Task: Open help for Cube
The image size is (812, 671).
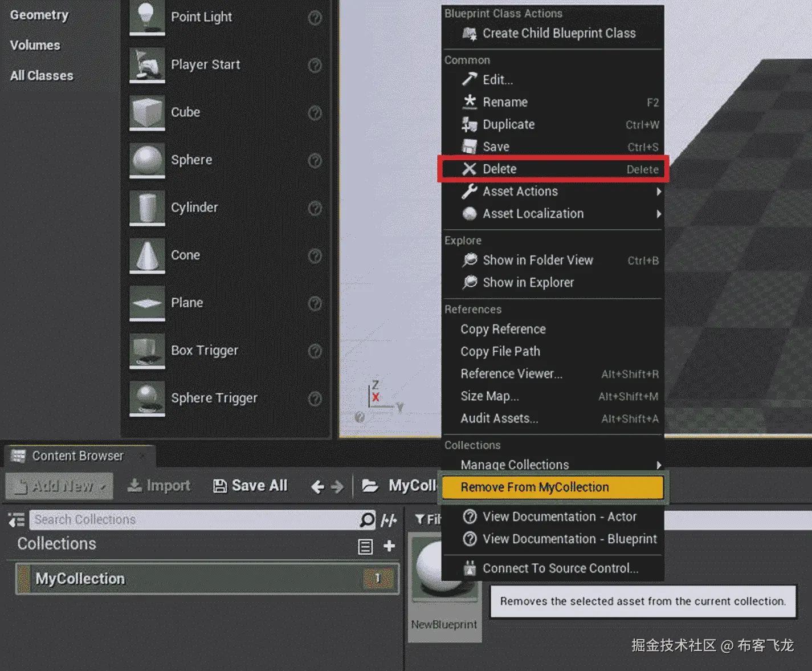Action: pos(315,113)
